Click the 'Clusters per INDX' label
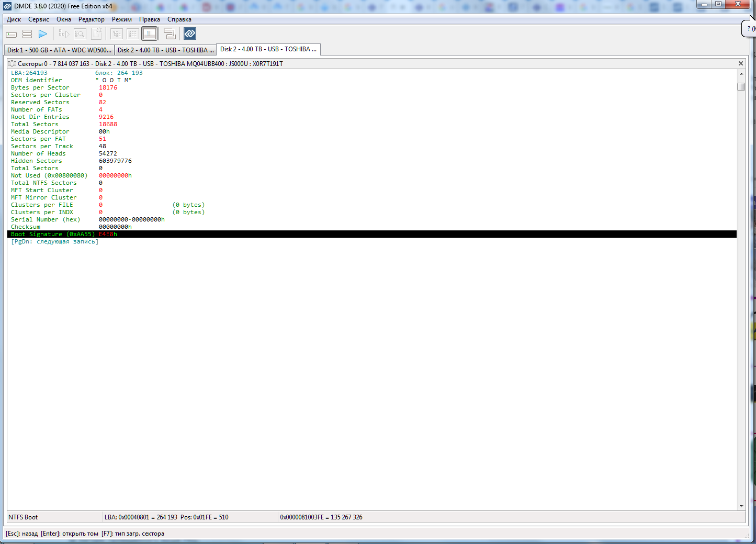The width and height of the screenshot is (756, 544). (42, 213)
